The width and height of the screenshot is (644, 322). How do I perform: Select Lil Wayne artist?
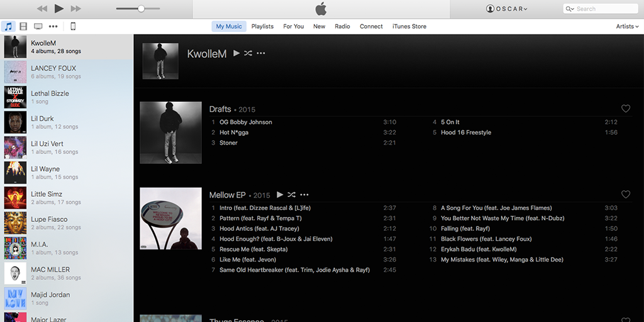click(x=67, y=172)
